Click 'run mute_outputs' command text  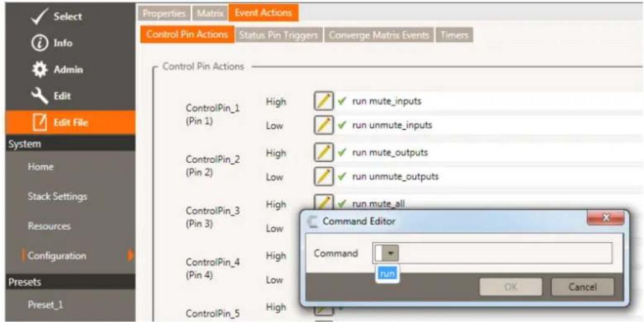coord(389,153)
